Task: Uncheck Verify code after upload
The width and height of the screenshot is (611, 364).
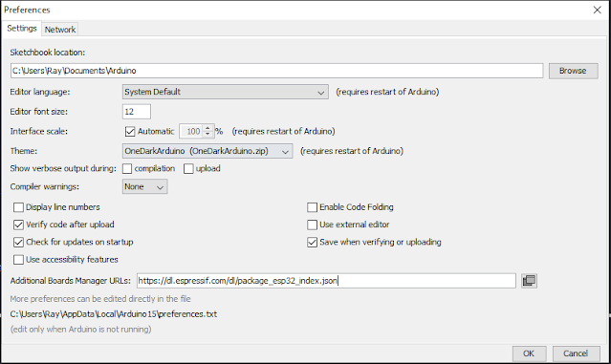Action: pos(18,225)
